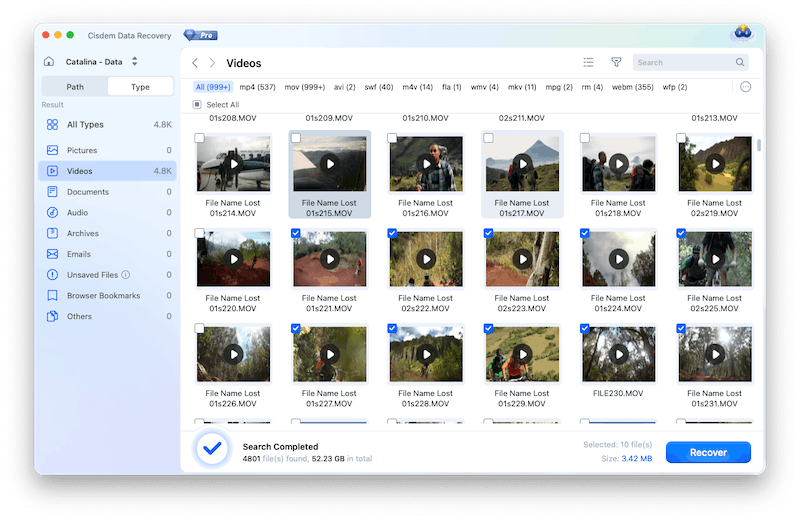This screenshot has height=520, width=800.
Task: Filter by avi (2) format
Action: (x=345, y=87)
